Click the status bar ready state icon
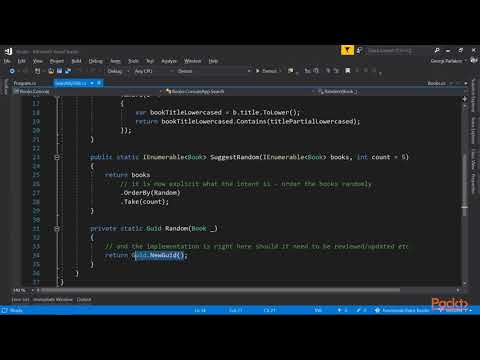This screenshot has width=480, height=360. pos(4,310)
